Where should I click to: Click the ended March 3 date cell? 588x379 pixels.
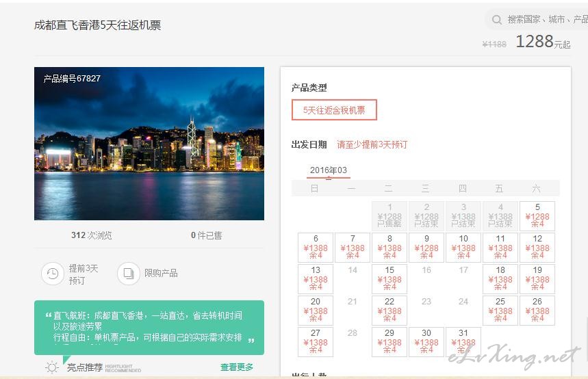point(463,216)
